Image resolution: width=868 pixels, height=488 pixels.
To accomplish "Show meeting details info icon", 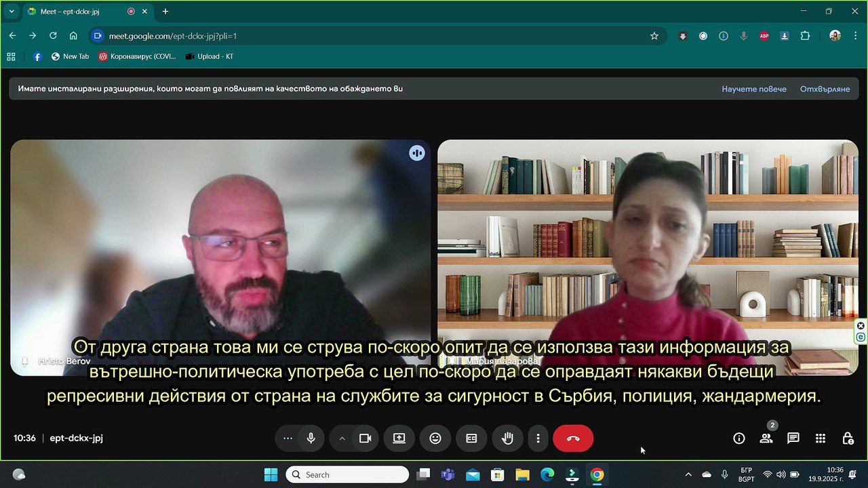I will click(739, 439).
